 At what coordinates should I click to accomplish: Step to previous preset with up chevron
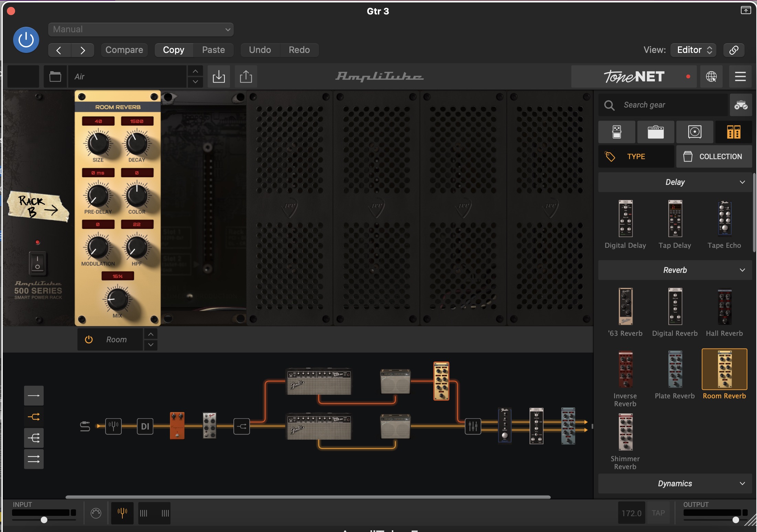(195, 71)
